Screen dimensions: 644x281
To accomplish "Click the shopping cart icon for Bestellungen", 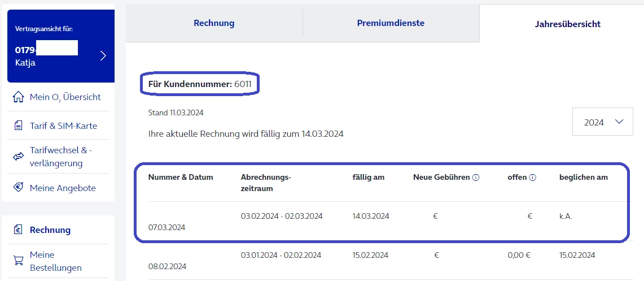I will (x=19, y=261).
